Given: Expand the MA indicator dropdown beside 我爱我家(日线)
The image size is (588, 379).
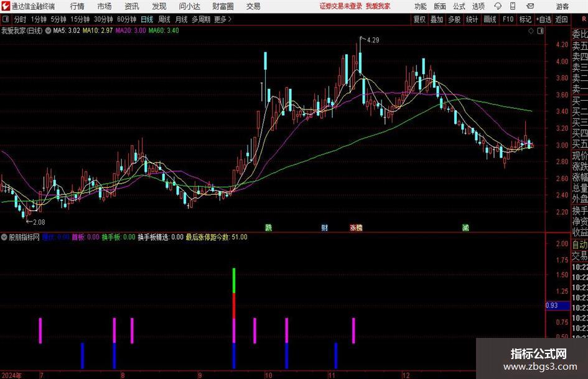Looking at the screenshot, I should coord(48,30).
